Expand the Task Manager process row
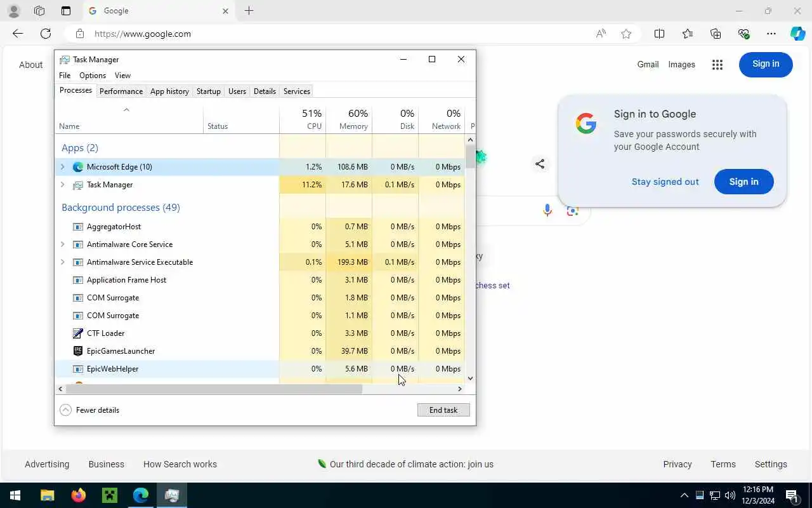The height and width of the screenshot is (508, 812). click(62, 185)
